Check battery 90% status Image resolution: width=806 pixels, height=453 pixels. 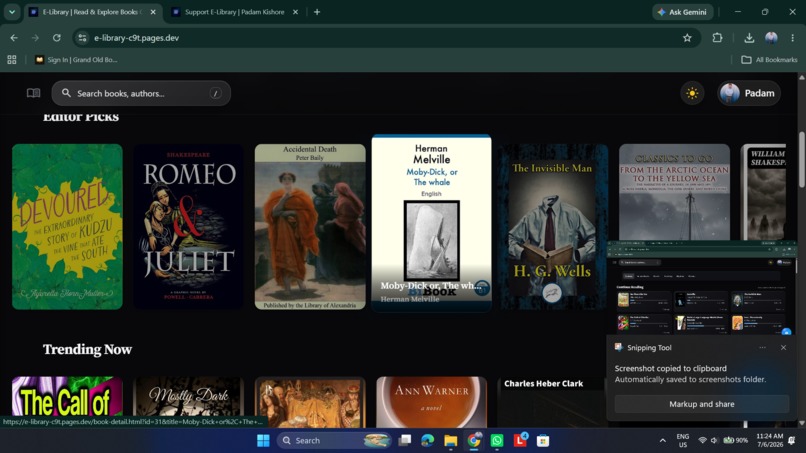pyautogui.click(x=736, y=441)
